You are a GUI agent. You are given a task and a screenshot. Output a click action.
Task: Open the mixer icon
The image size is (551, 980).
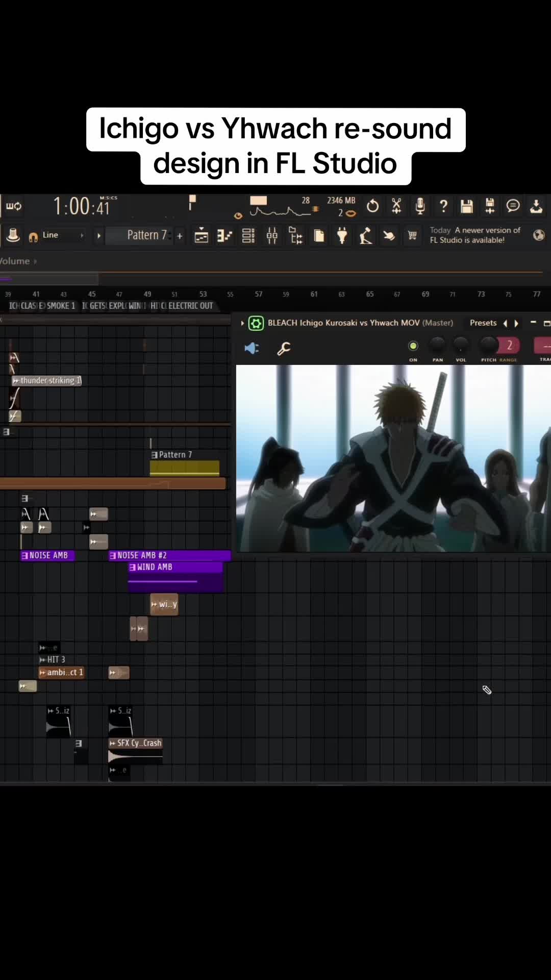pos(272,236)
